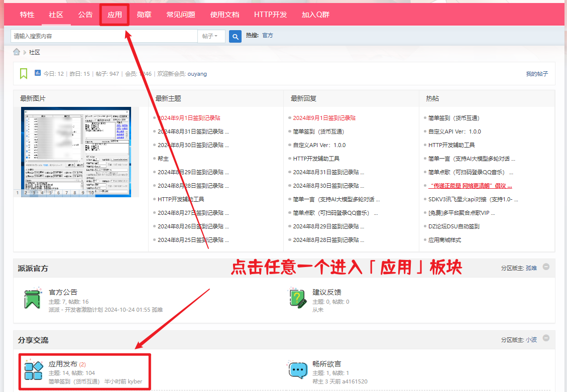This screenshot has width=567, height=392.
Task: Open DZ论坛DSU自动签到 thread
Action: (454, 226)
